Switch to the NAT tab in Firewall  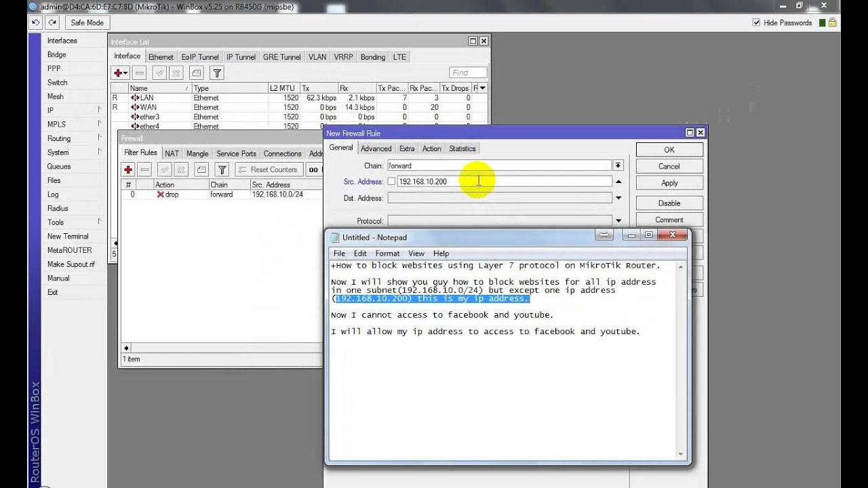coord(172,154)
